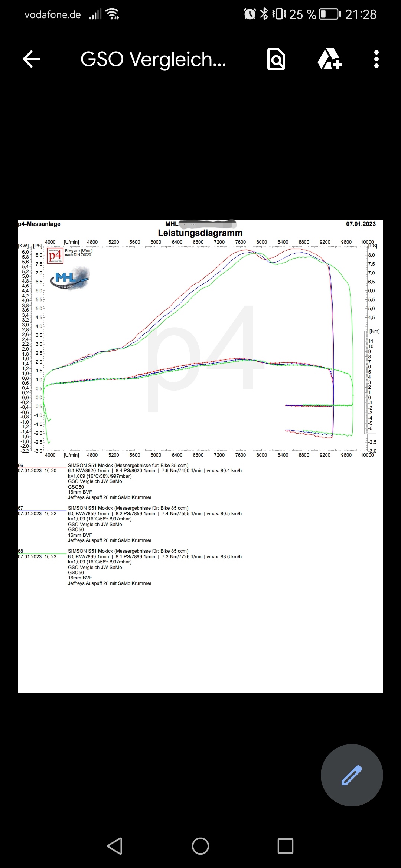The image size is (401, 868).
Task: Tap the red line legend for run 66
Action: pos(42,468)
